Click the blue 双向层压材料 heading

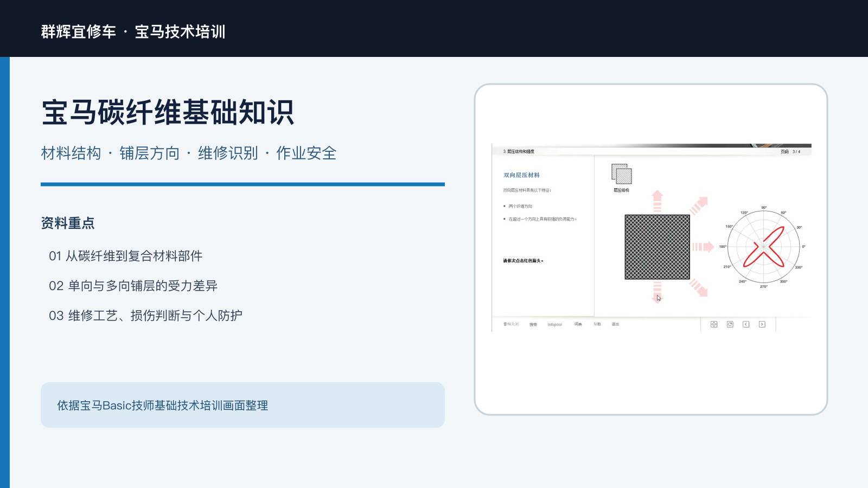[x=521, y=175]
